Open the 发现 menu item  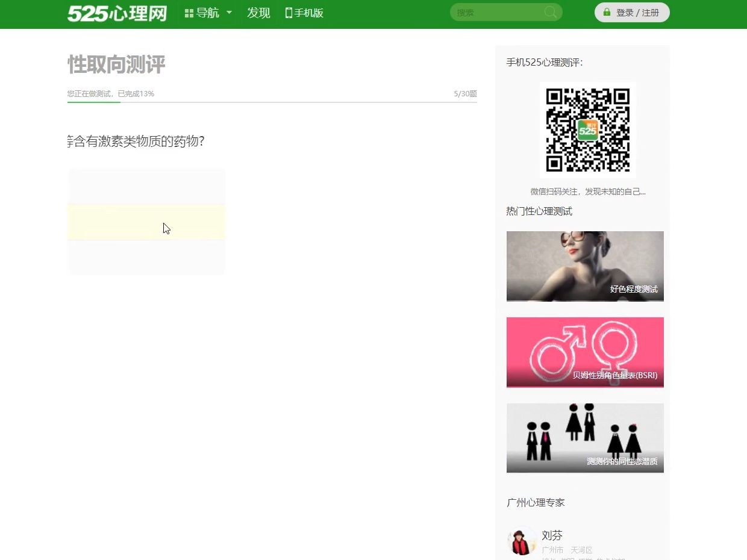(x=258, y=13)
